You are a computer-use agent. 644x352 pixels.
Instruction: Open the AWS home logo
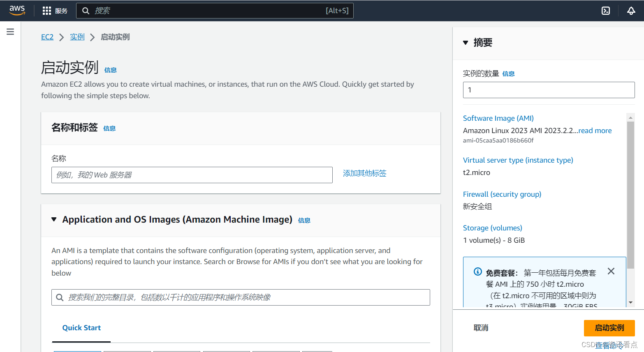[x=17, y=10]
